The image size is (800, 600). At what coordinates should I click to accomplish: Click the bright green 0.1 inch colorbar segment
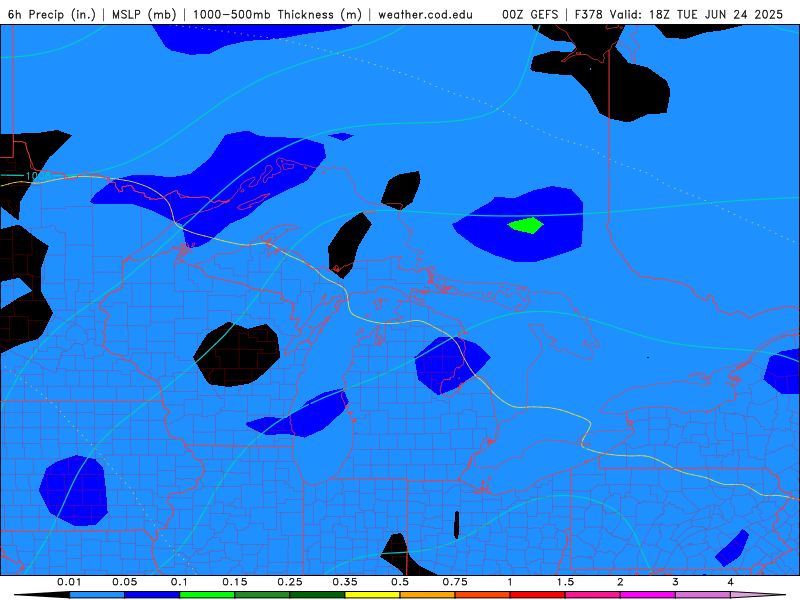pyautogui.click(x=207, y=595)
